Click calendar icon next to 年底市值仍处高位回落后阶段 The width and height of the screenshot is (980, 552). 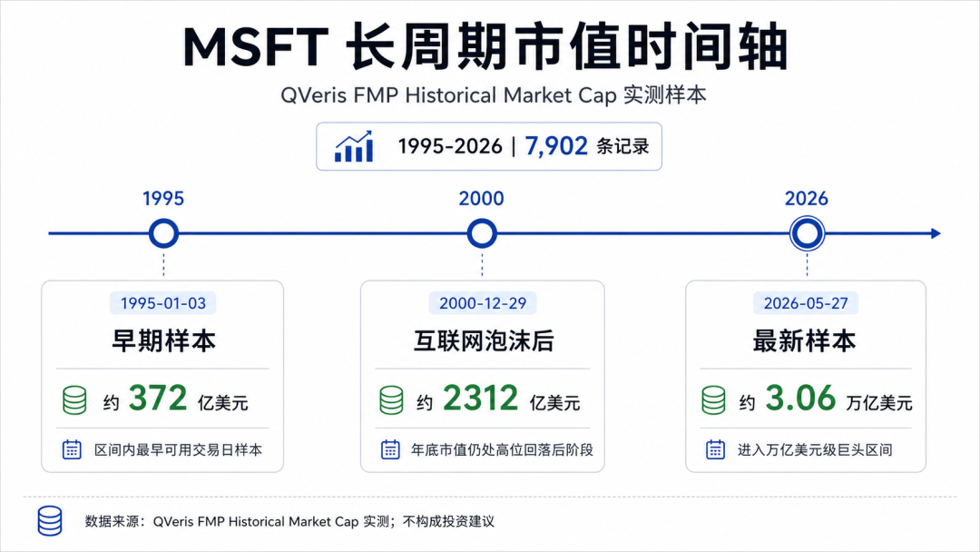pos(390,449)
